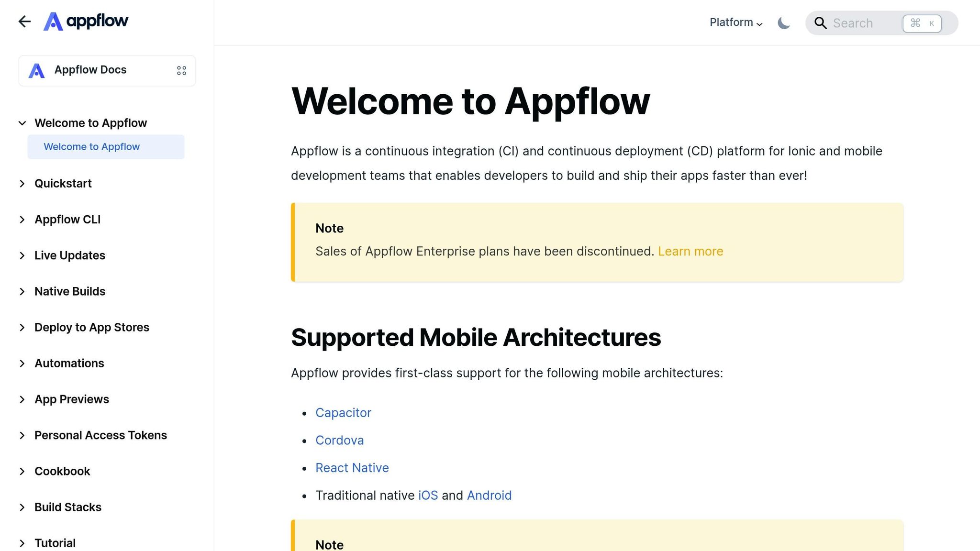Screen dimensions: 980x551
Task: Open the Appflow CLI section
Action: tap(67, 220)
